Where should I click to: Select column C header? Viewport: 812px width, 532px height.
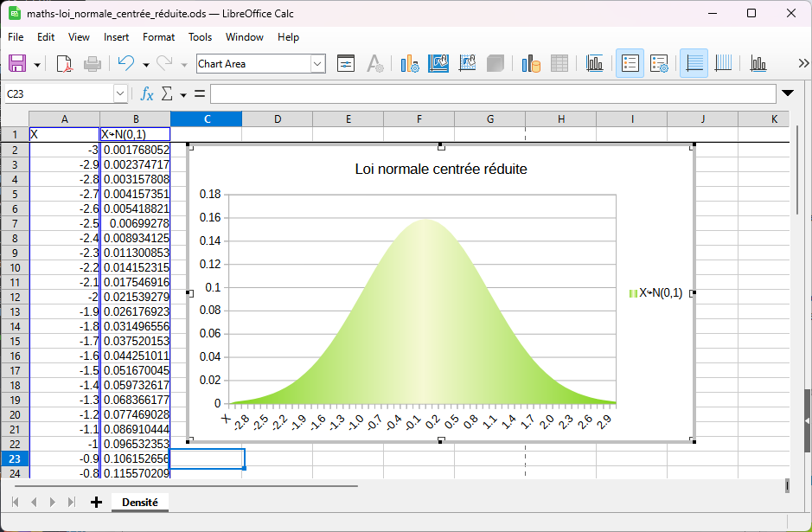206,119
